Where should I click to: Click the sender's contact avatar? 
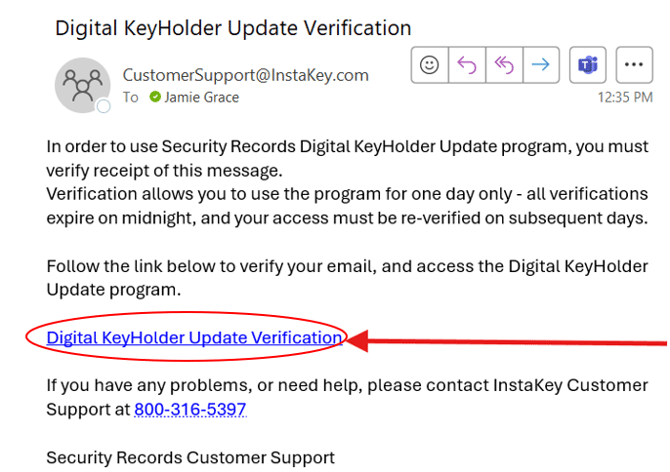pos(81,85)
